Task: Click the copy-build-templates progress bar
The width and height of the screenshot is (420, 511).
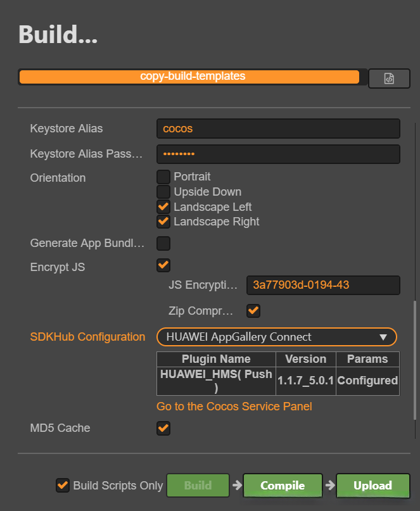Action: point(190,77)
